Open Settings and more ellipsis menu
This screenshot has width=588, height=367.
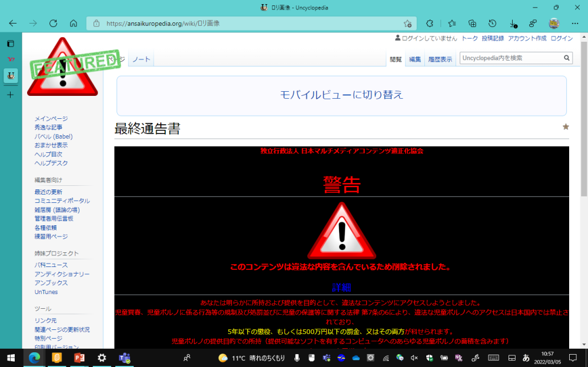[x=575, y=24]
